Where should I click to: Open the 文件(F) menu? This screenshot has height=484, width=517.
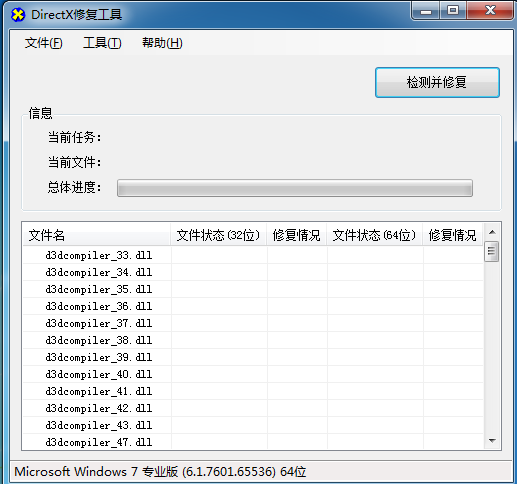coord(44,43)
